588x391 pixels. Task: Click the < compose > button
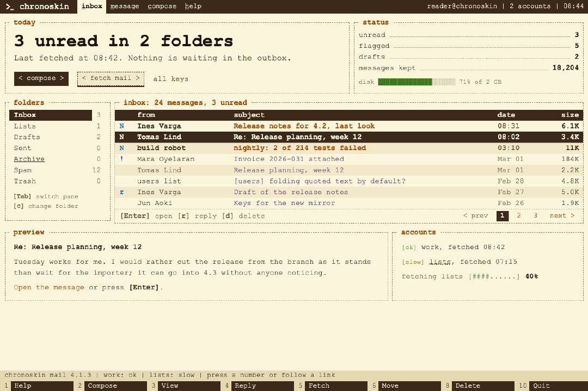coord(41,79)
